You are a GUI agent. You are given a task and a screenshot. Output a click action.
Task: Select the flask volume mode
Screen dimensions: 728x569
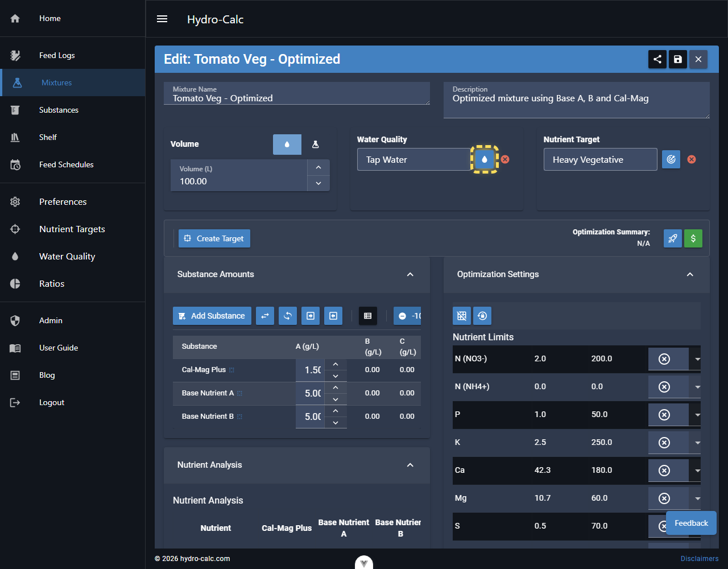[x=316, y=145]
